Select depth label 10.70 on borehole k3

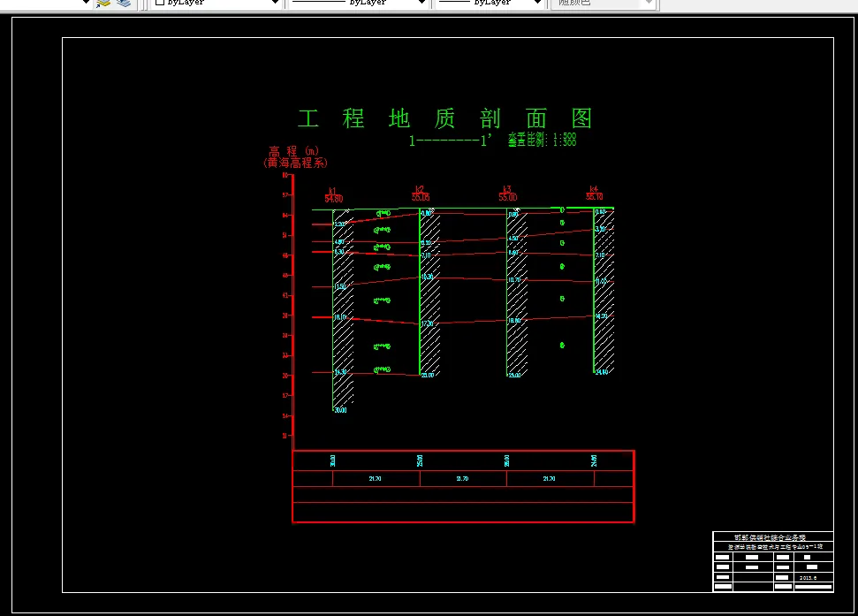coord(513,280)
